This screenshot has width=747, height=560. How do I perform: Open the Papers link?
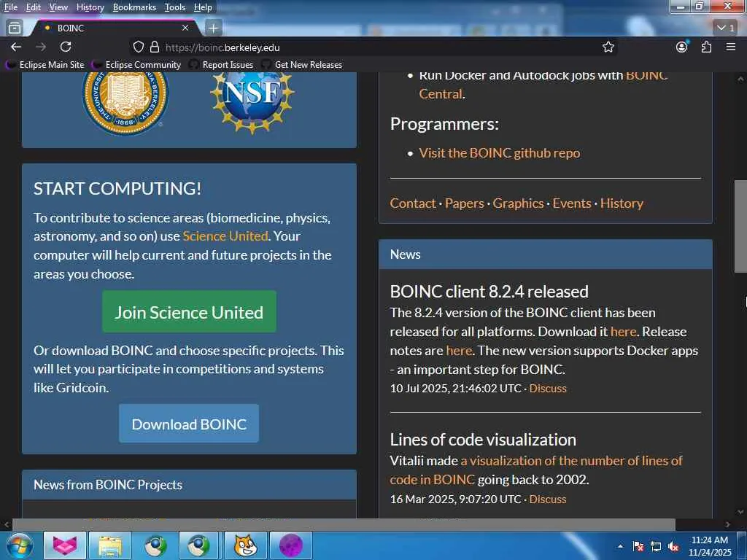(x=465, y=203)
